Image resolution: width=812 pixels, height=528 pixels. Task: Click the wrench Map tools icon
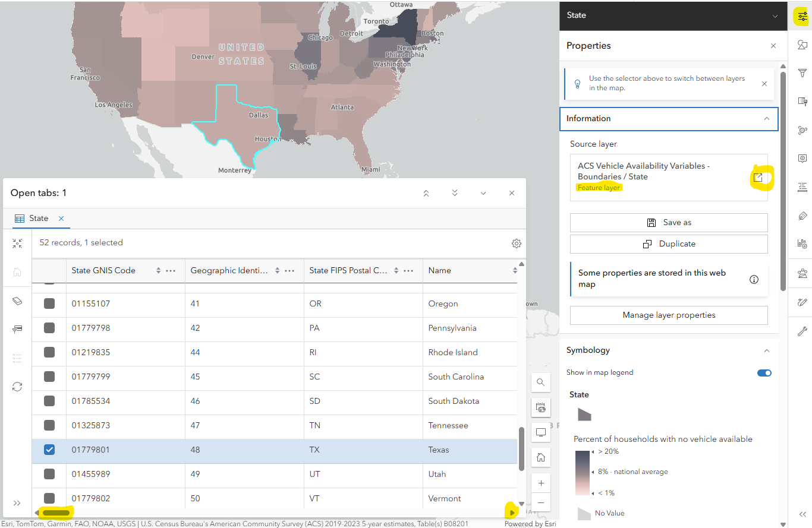click(x=802, y=331)
